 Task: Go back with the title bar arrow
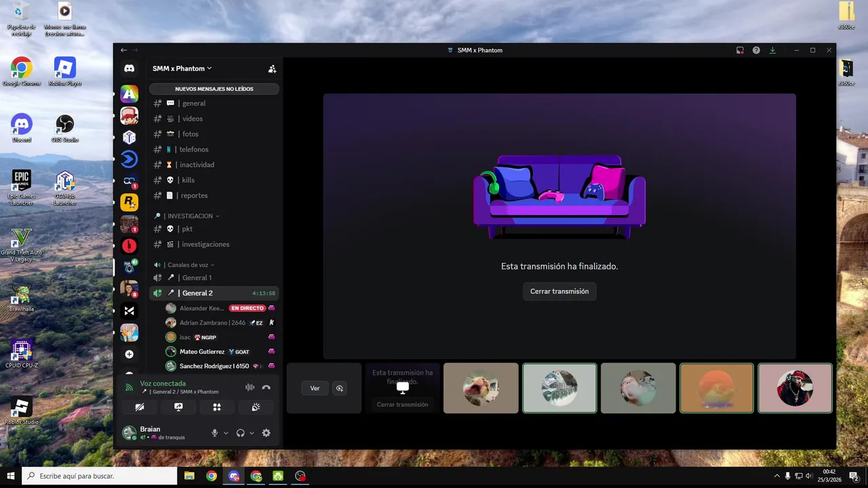click(x=123, y=50)
